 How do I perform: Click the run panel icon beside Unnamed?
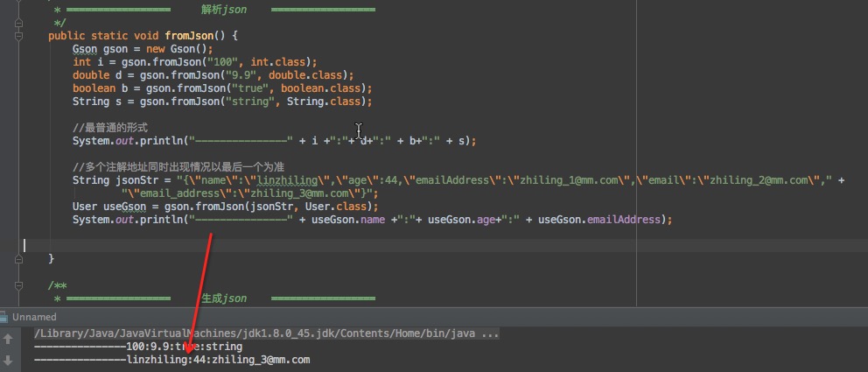pyautogui.click(x=5, y=317)
